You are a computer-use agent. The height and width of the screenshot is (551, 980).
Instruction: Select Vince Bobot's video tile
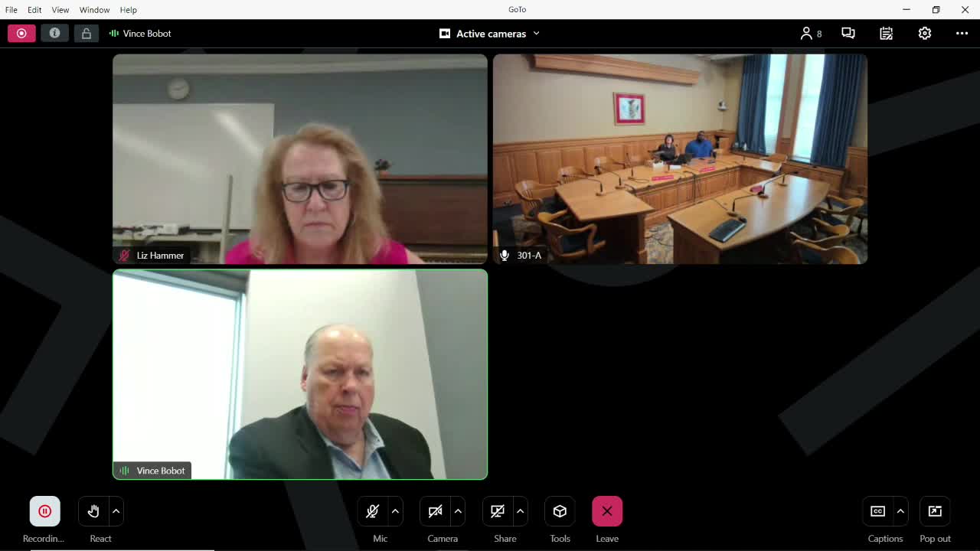click(x=300, y=374)
